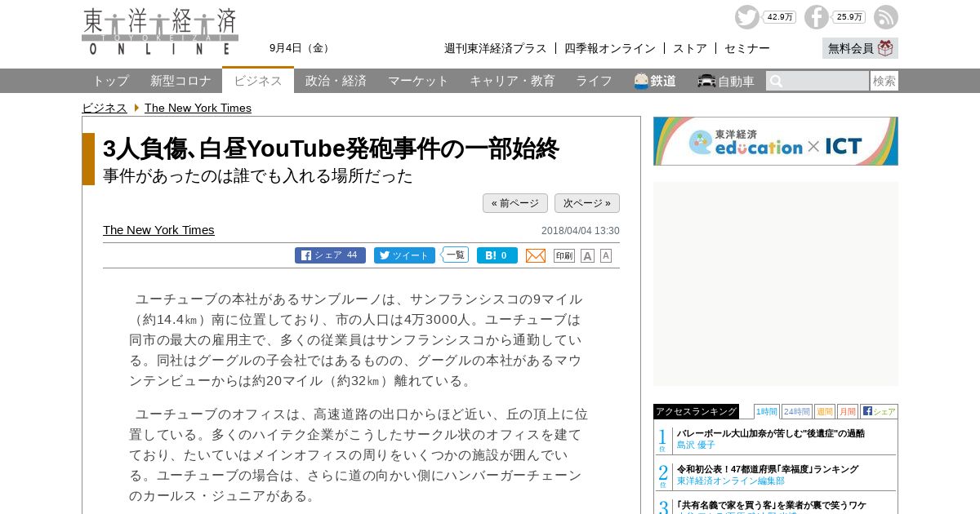Click the Twitter follower count 42.9万
Screen dimensions: 980x514
(780, 17)
